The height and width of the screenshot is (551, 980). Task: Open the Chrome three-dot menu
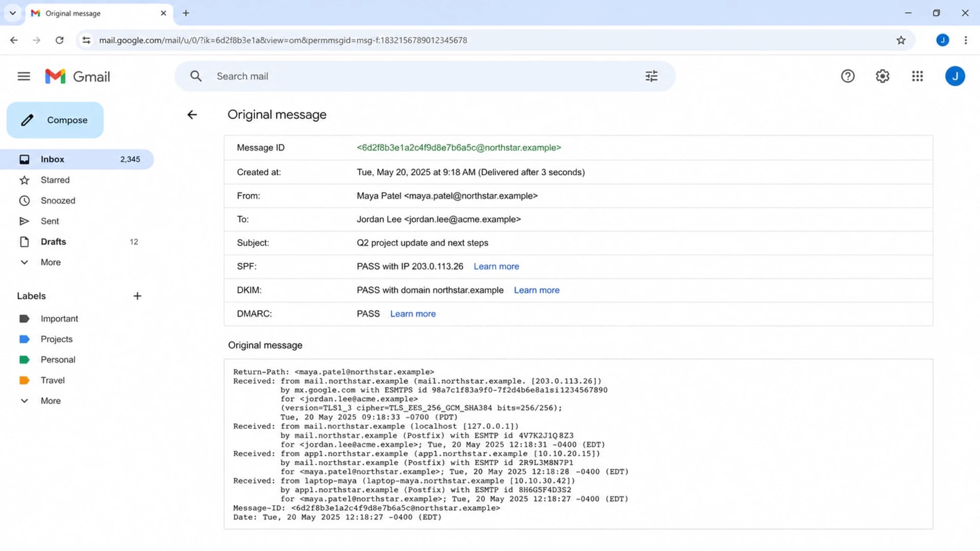coord(966,40)
